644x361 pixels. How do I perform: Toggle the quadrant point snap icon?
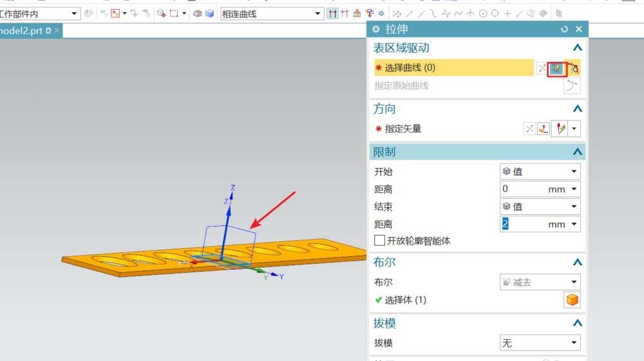pyautogui.click(x=495, y=14)
